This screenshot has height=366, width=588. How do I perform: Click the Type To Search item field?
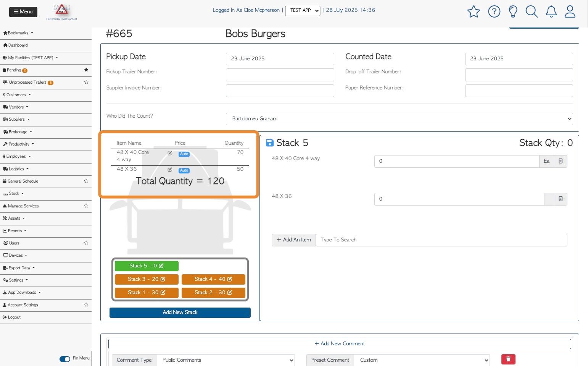(x=441, y=240)
